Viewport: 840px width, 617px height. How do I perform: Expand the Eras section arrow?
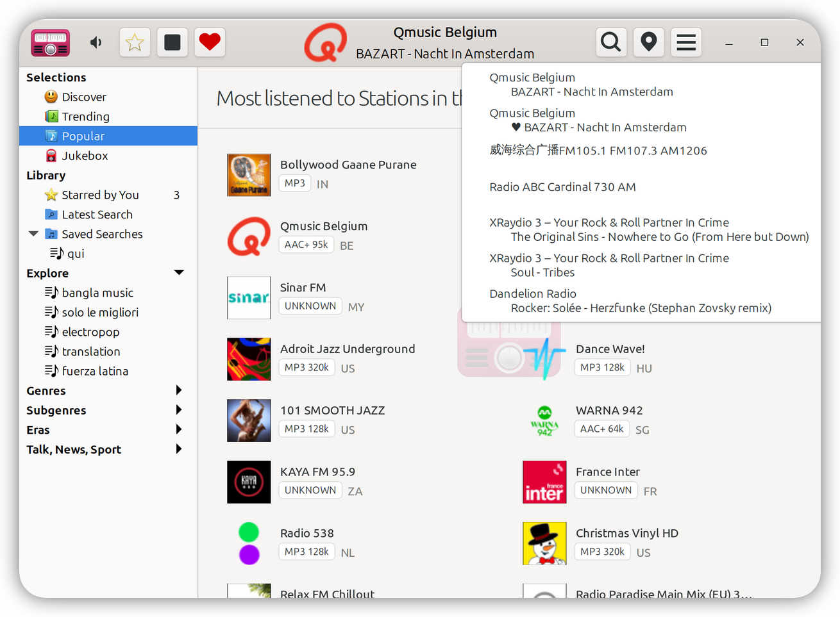(x=179, y=429)
